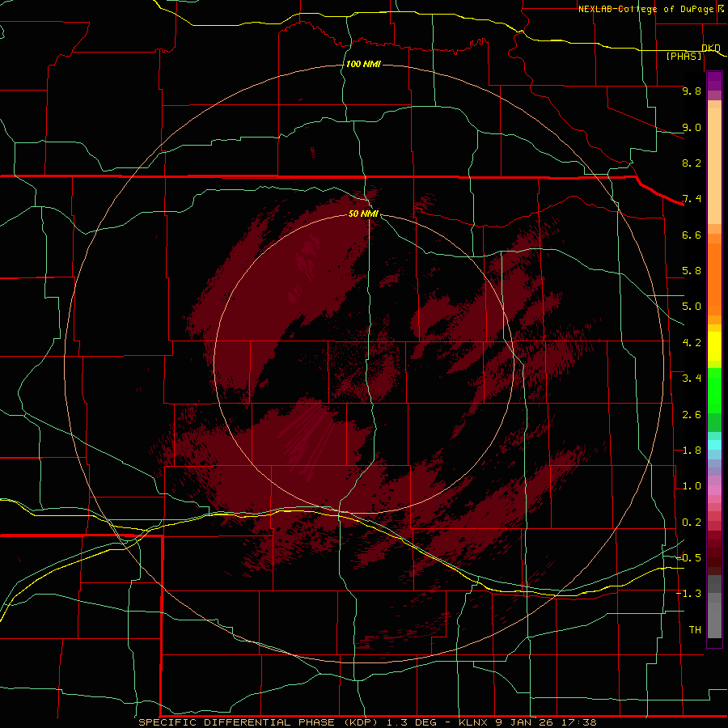
Task: Click the KLNX station identifier
Action: tap(473, 722)
